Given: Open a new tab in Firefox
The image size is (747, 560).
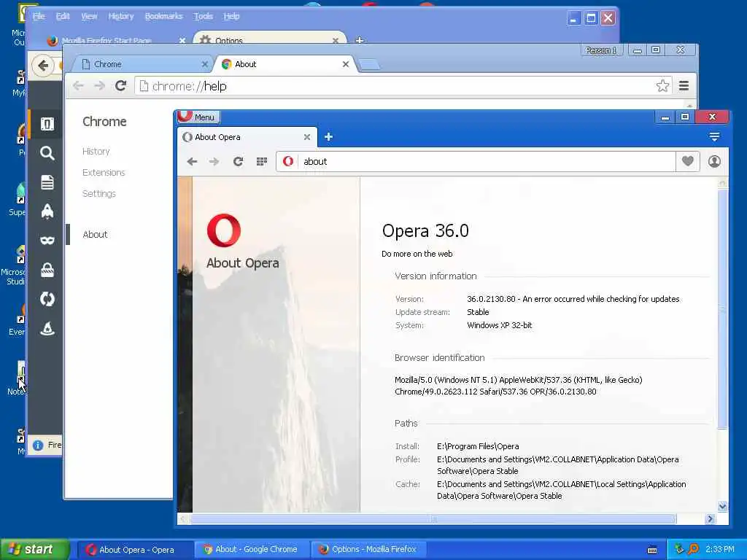Looking at the screenshot, I should pos(360,40).
